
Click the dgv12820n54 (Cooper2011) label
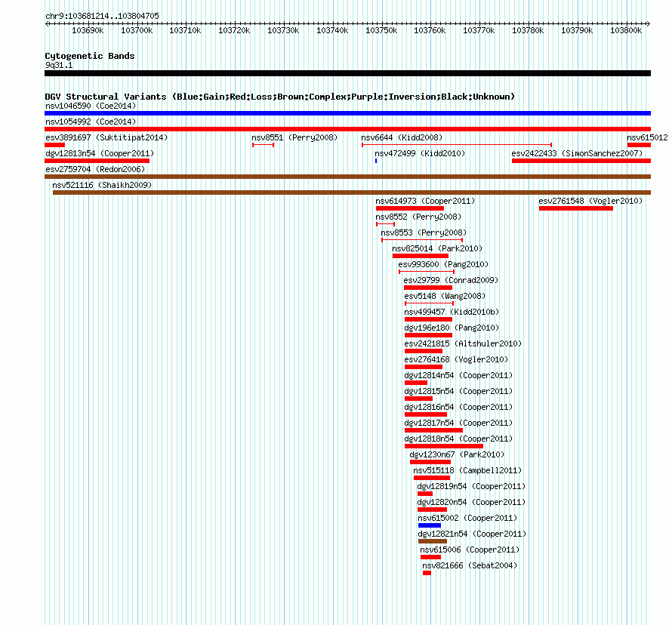471,502
